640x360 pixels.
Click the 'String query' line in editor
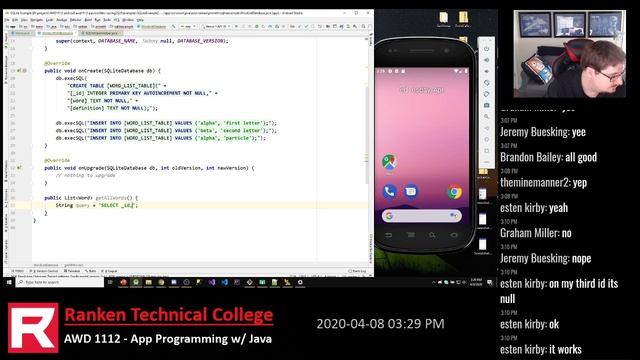[200, 205]
